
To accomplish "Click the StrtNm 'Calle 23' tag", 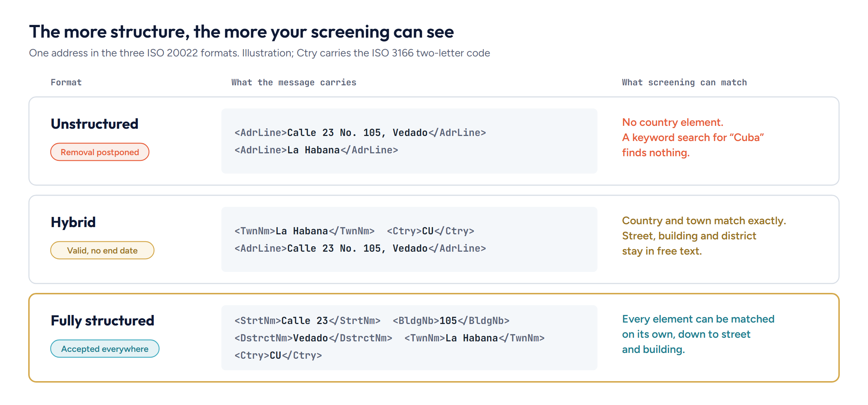I will [307, 321].
